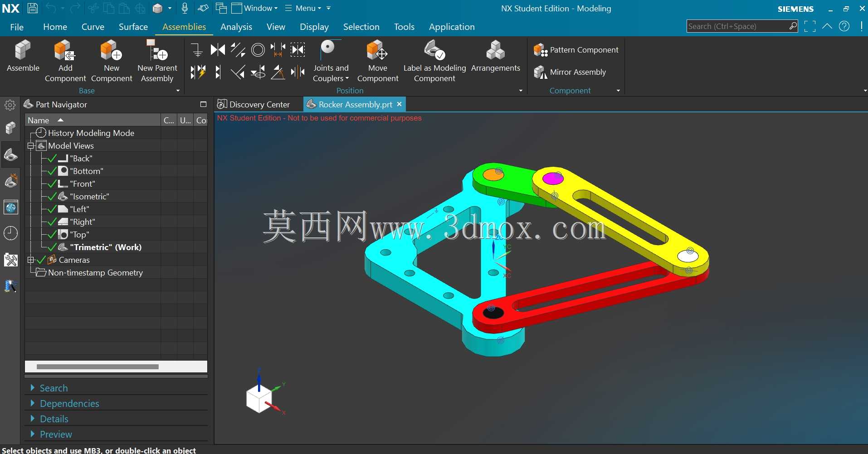868x454 pixels.
Task: Pick the Parallel constraint icon
Action: [x=238, y=49]
